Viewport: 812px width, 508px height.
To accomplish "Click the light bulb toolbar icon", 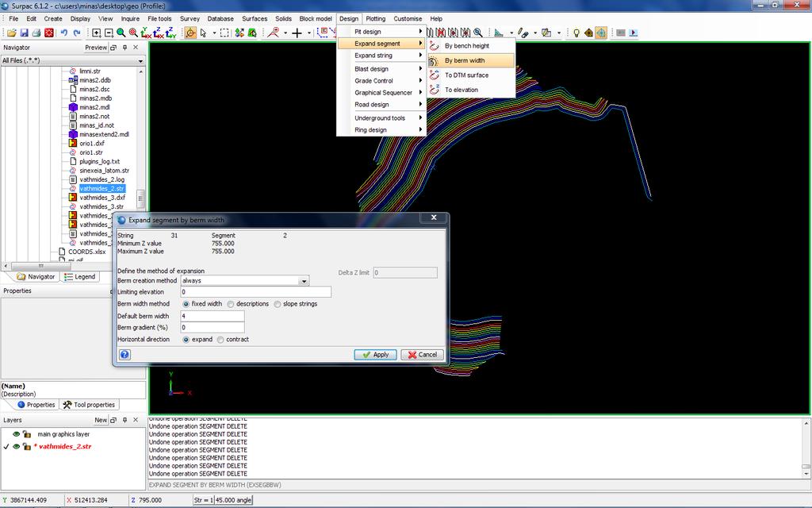I will (x=576, y=33).
